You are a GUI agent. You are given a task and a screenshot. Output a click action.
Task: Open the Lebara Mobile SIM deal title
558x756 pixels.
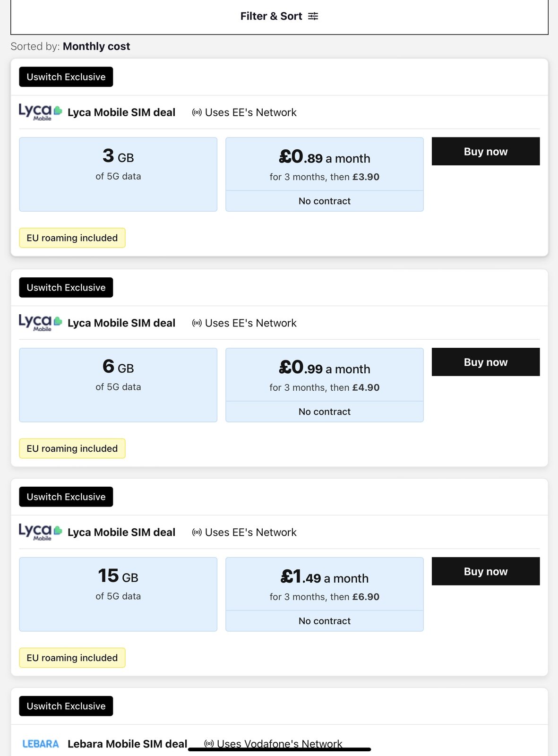127,744
